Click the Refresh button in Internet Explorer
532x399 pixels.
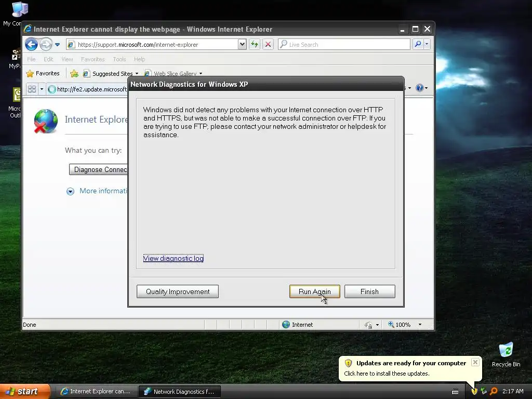point(255,45)
